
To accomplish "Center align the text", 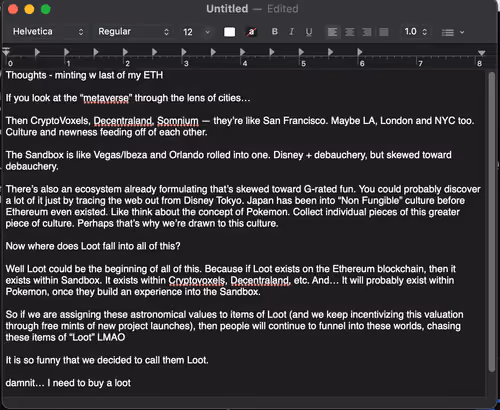I will pos(350,32).
